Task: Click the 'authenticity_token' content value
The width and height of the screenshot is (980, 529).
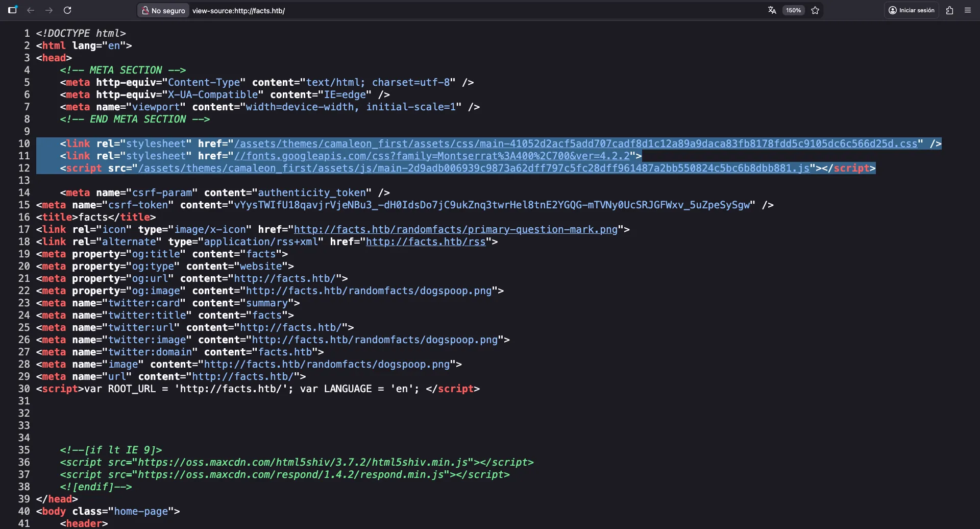Action: (x=312, y=193)
